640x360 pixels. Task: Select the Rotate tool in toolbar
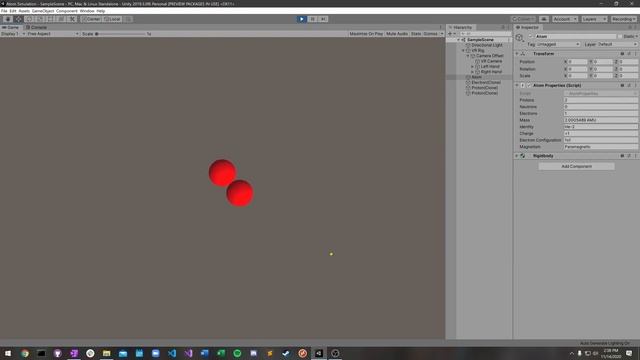coord(29,19)
